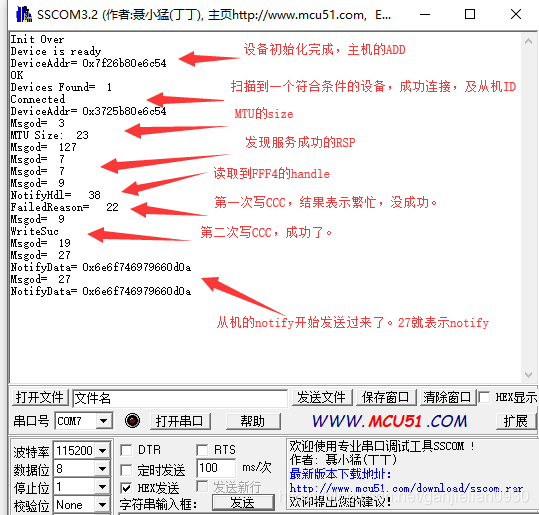539x515 pixels.
Task: Enable the 定时发送 checkbox
Action: (x=126, y=470)
